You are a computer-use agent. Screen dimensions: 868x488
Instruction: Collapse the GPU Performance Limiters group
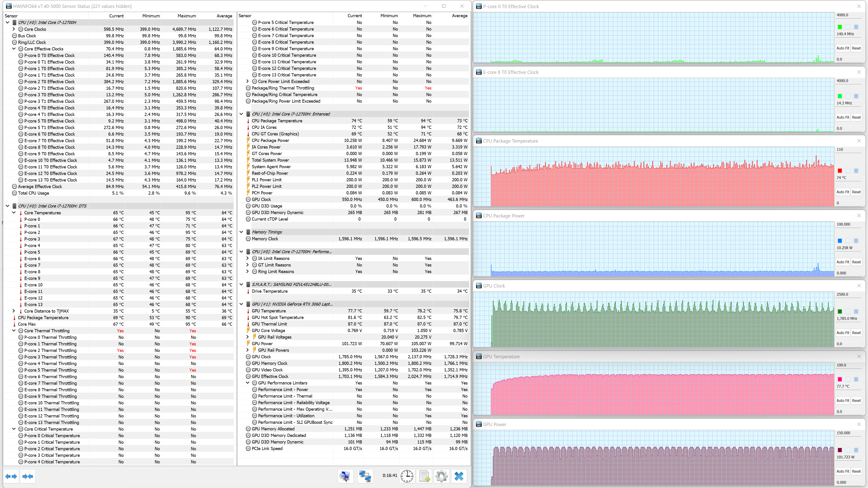pyautogui.click(x=248, y=383)
